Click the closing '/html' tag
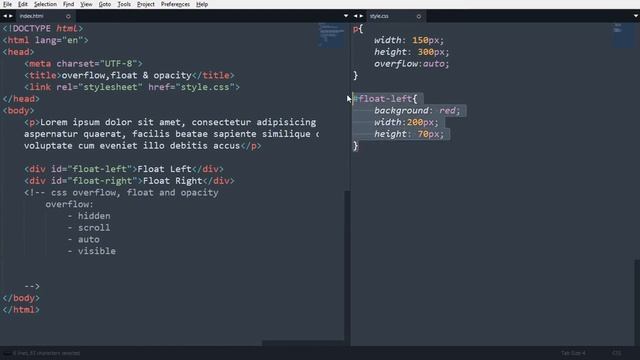The width and height of the screenshot is (640, 360). 21,310
